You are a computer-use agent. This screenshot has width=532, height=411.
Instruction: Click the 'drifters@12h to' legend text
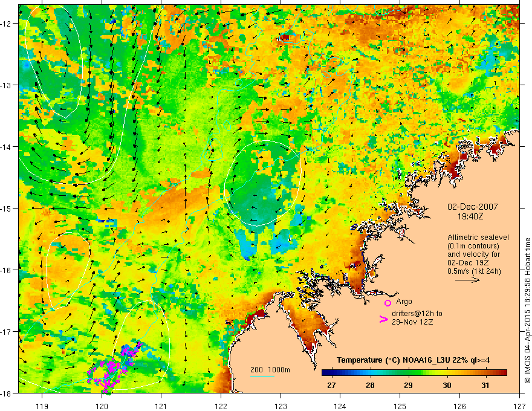417,314
